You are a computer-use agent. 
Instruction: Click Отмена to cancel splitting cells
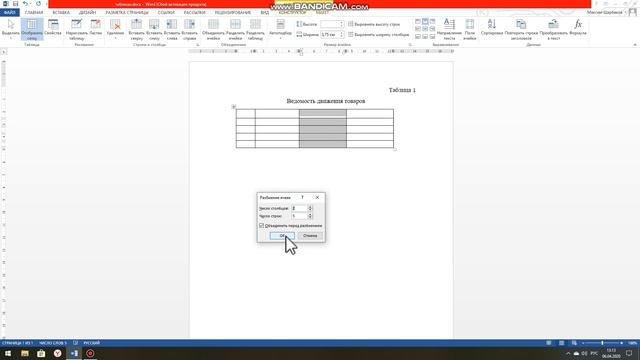coord(310,236)
